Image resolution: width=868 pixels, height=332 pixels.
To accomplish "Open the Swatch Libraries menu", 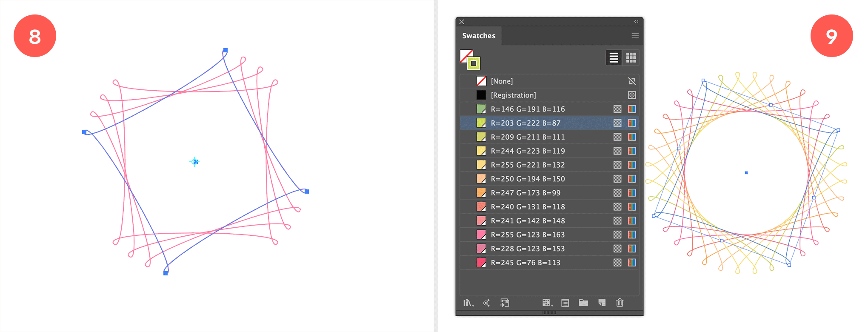I will 468,303.
